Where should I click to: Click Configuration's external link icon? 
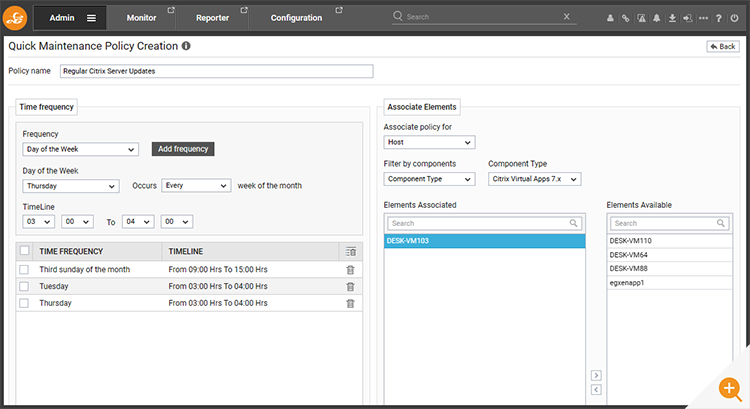[x=339, y=10]
